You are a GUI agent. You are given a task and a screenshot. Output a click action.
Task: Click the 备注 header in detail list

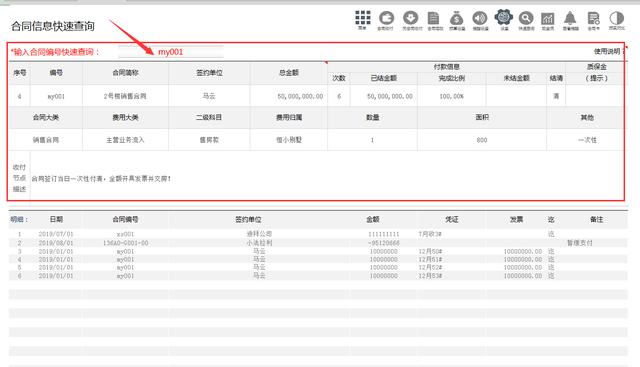pyautogui.click(x=596, y=219)
